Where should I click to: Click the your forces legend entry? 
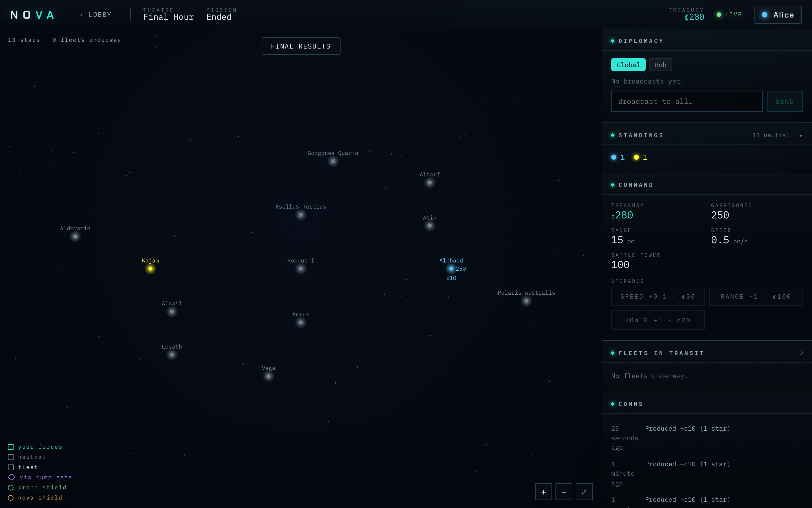pos(35,447)
